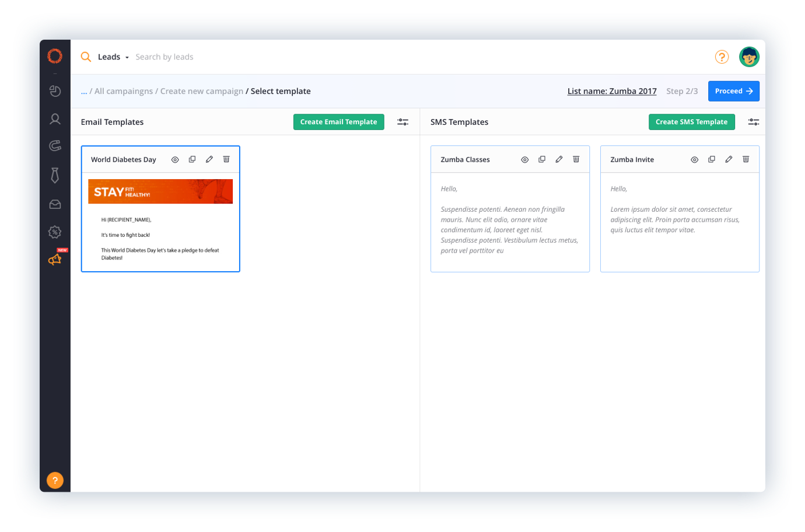Click the megaphone campaigns icon in sidebar
The image size is (805, 532).
pos(55,260)
